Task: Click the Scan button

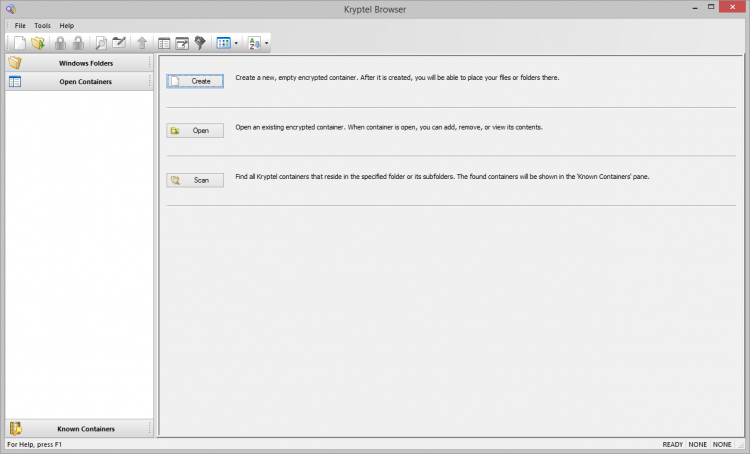Action: click(x=195, y=180)
